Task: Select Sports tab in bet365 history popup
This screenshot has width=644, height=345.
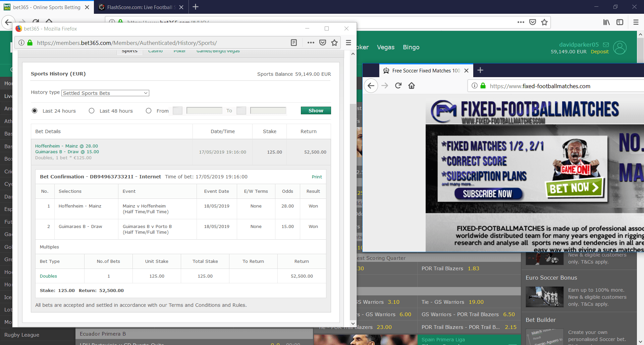Action: pos(129,51)
